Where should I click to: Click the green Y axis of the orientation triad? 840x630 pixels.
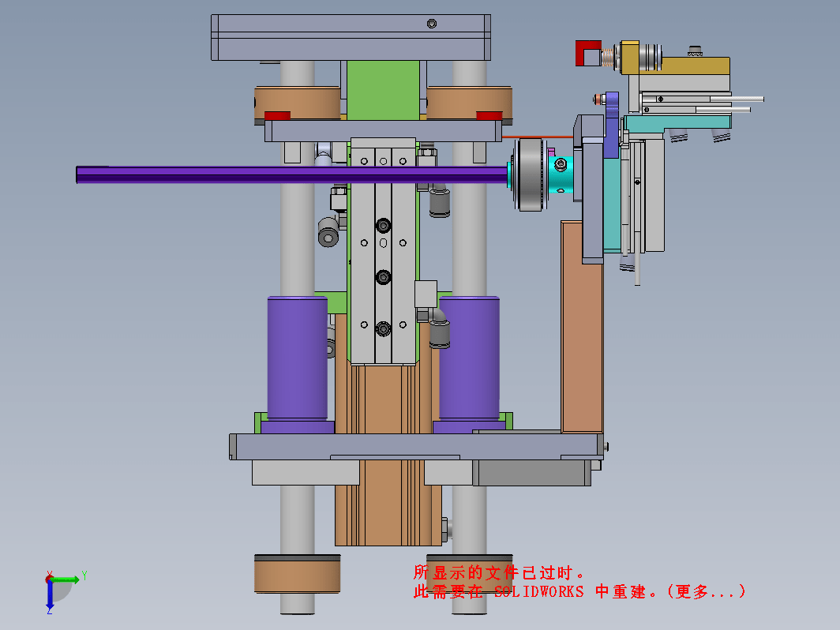(x=66, y=579)
